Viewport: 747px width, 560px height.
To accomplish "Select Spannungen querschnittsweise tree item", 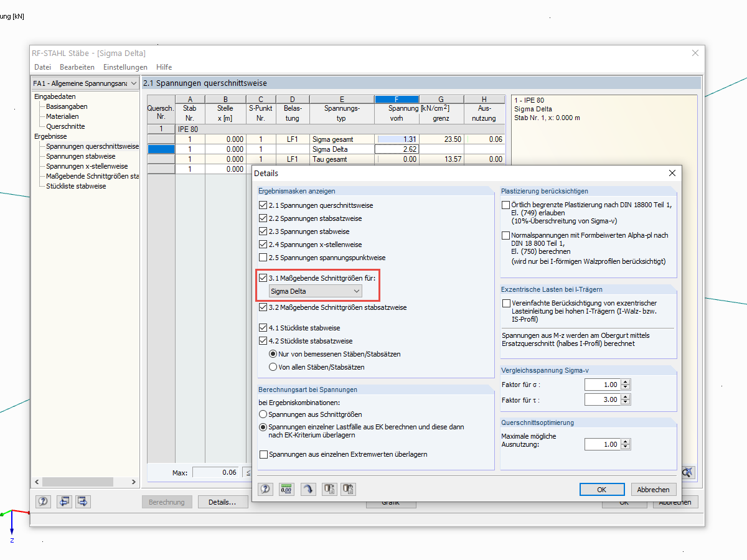I will pyautogui.click(x=92, y=146).
